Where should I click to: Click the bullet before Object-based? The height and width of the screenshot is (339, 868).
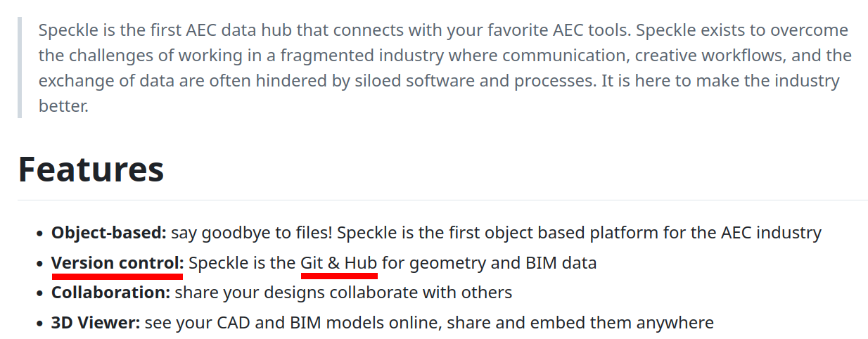coord(39,233)
